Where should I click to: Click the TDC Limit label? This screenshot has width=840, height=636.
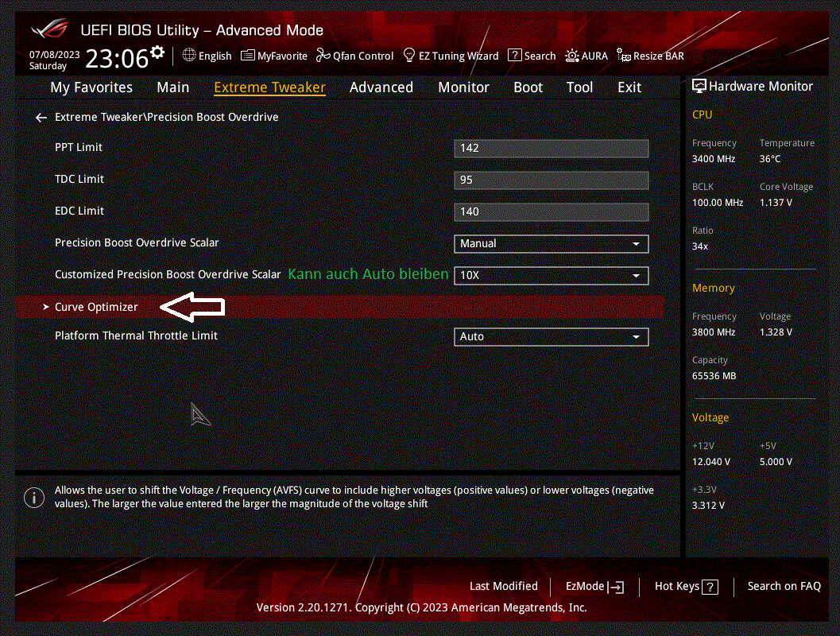(79, 179)
